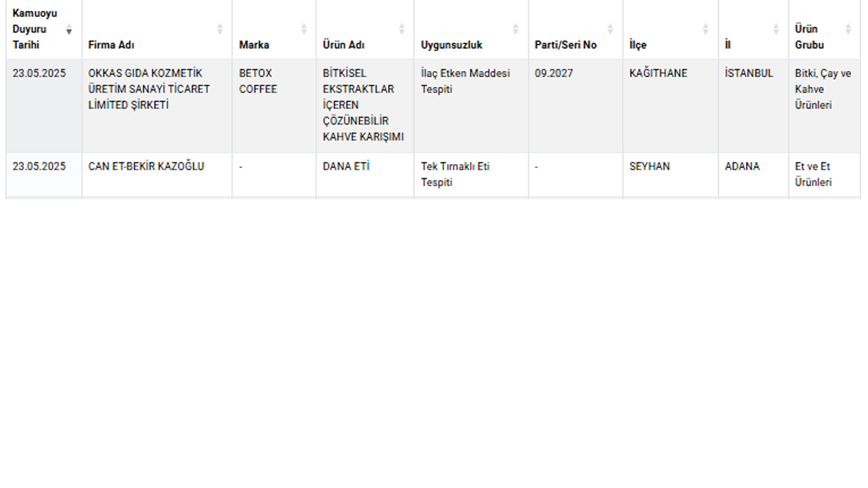Select the Firma Adı column header
Screen dimensions: 868x488
pos(157,29)
